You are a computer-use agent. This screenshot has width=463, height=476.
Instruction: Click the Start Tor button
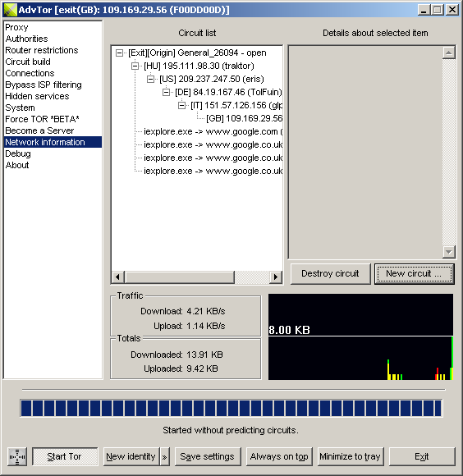[x=65, y=456]
